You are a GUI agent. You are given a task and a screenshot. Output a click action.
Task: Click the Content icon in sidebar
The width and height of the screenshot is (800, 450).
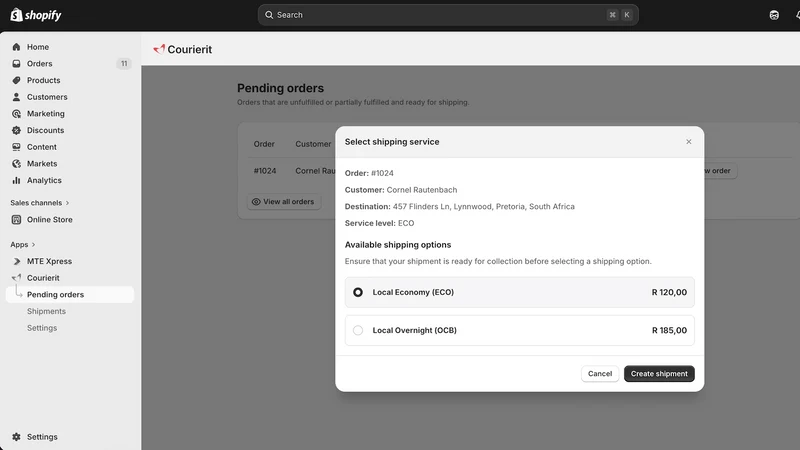click(x=16, y=147)
